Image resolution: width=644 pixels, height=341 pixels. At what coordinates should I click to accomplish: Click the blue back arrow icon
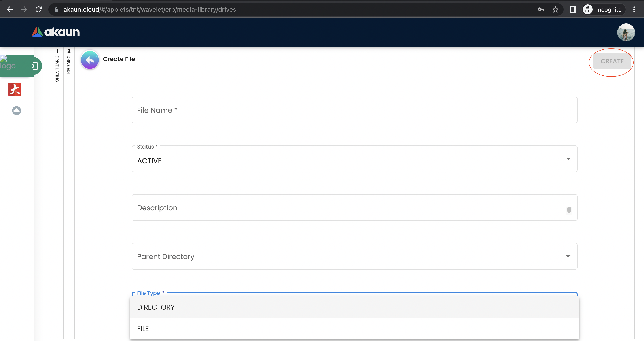90,60
